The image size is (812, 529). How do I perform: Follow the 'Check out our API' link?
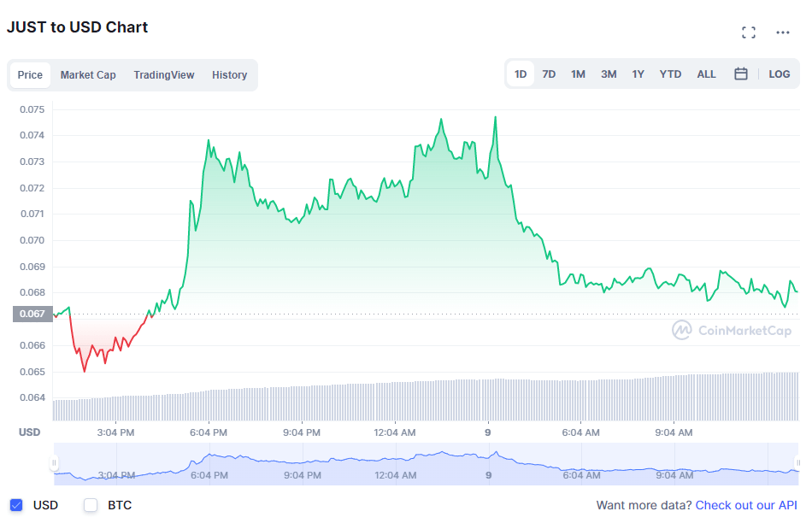pos(746,505)
